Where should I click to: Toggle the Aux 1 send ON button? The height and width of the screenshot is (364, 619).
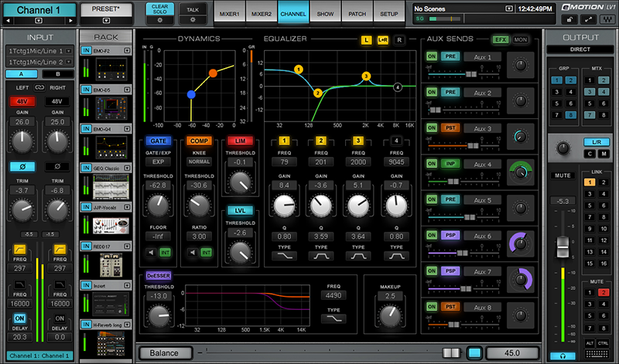(430, 57)
